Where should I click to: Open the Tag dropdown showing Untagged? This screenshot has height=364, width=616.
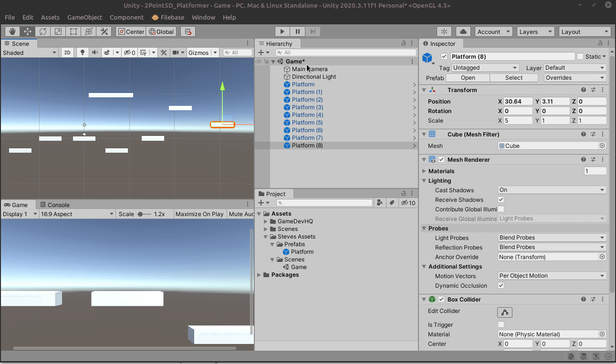click(x=485, y=68)
